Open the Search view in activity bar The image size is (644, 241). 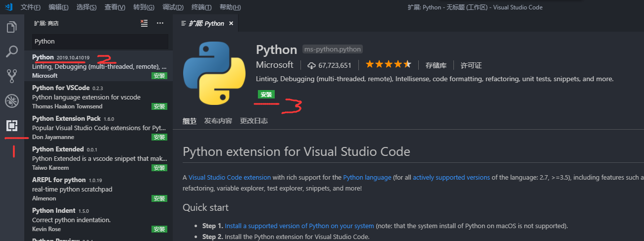tap(11, 51)
